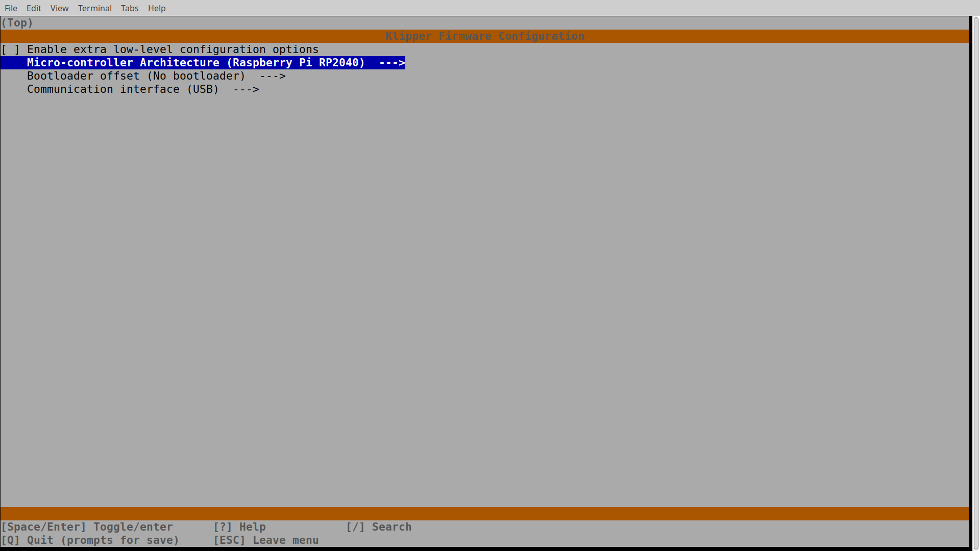Click the [/] Search hint
The height and width of the screenshot is (551, 980).
tap(378, 527)
